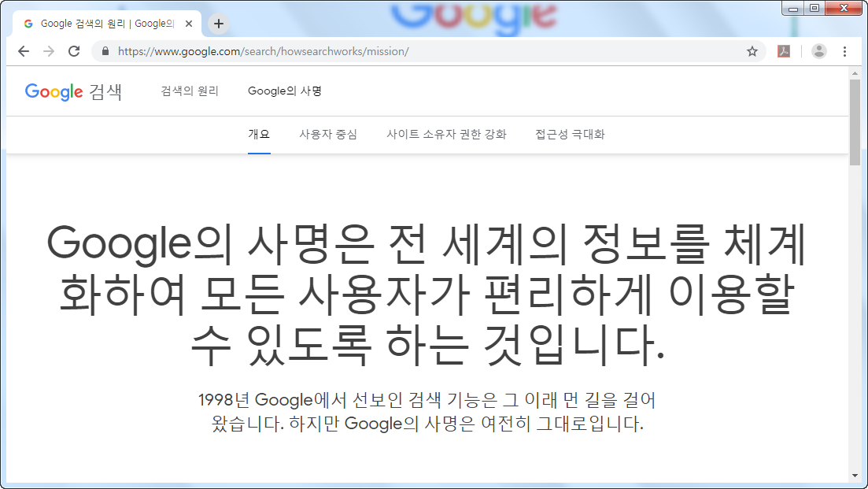Screen dimensions: 868x489
Task: Open the 검색의 원리 nav link
Action: point(190,91)
